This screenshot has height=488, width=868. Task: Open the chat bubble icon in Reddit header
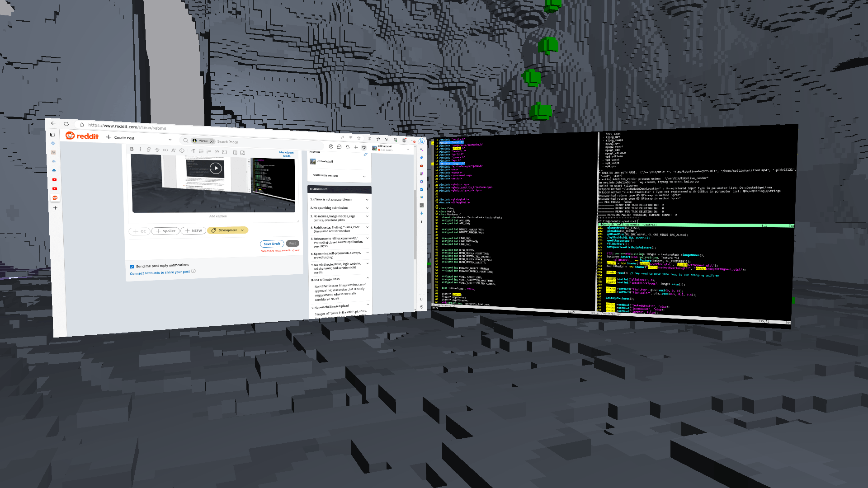click(339, 146)
